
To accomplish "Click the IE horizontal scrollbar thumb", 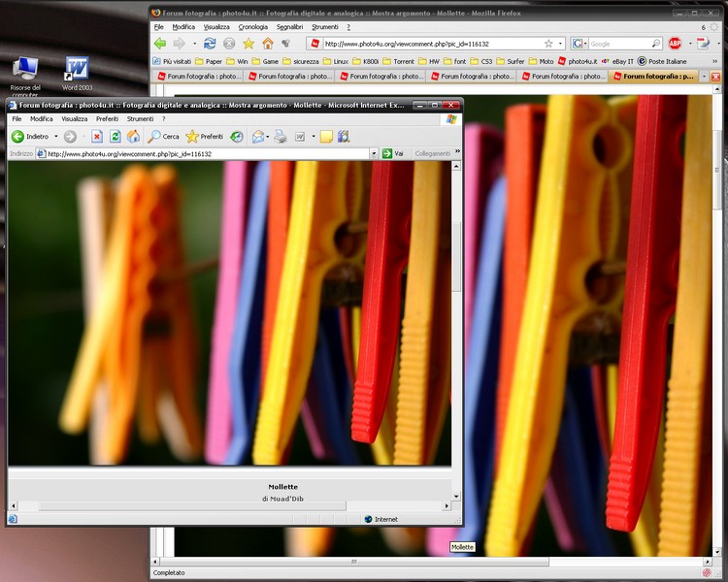I will coord(192,506).
